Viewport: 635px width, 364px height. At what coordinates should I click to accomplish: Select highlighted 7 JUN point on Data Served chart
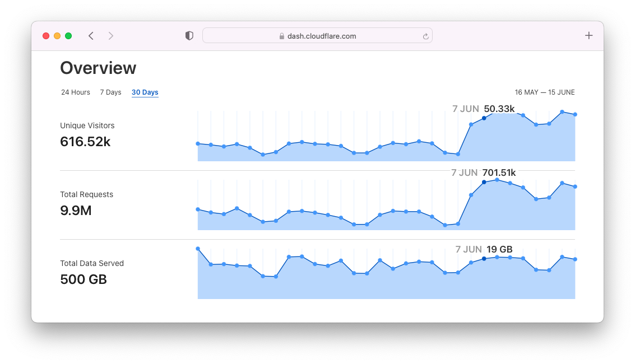[x=484, y=259]
